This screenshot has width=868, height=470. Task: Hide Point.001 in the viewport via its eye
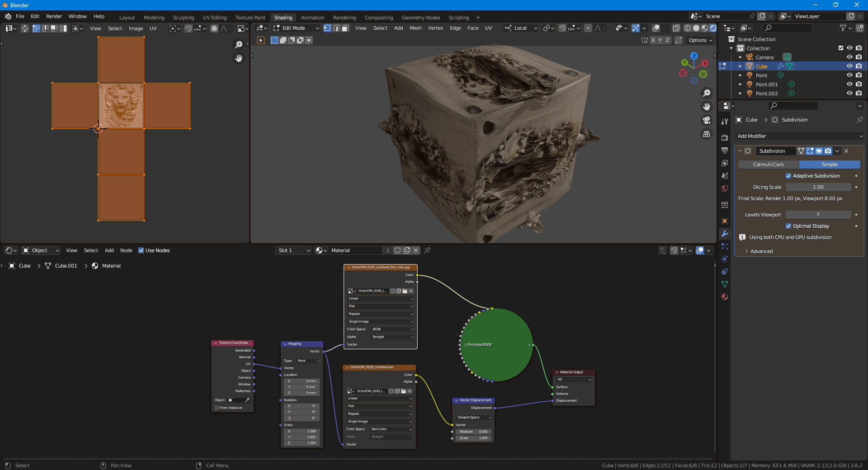coord(849,84)
